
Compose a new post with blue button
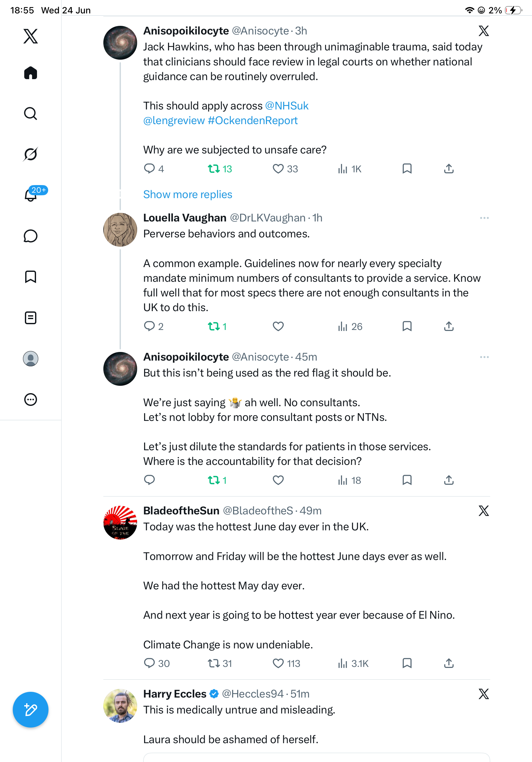click(x=31, y=710)
